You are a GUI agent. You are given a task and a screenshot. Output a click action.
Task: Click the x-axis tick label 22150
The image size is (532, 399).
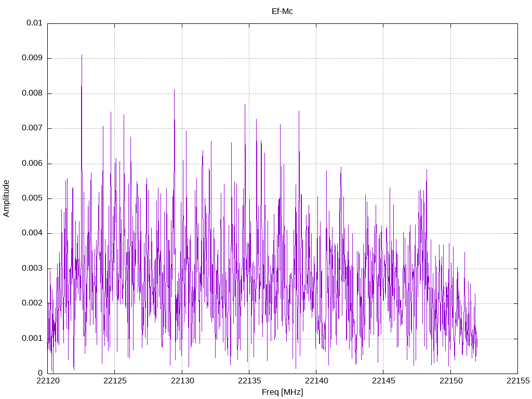click(x=450, y=381)
